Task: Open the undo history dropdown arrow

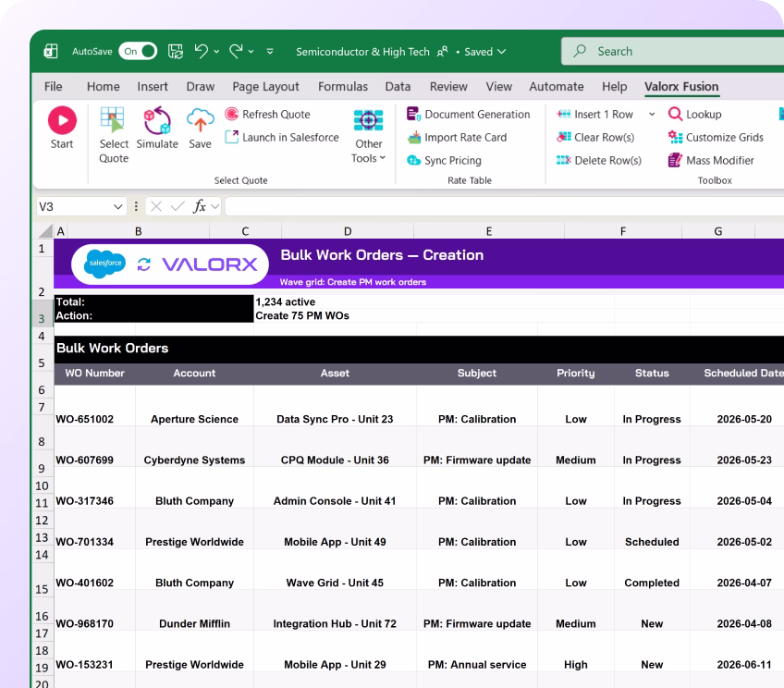Action: [x=216, y=51]
